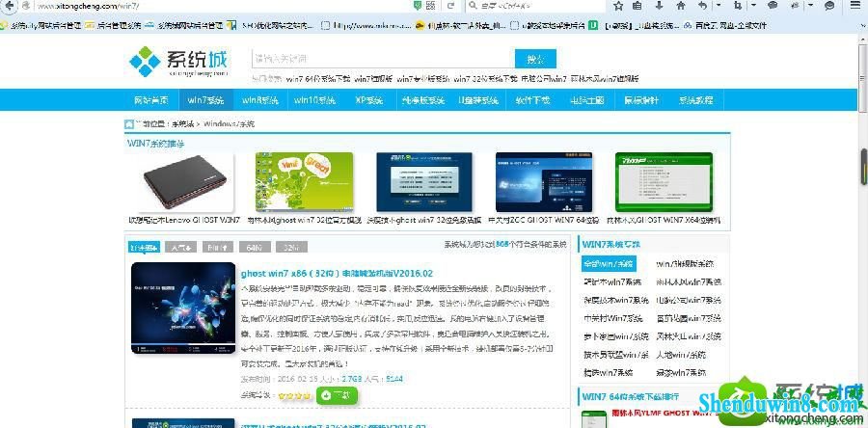Click the reload page icon in address bar
This screenshot has height=428, width=868.
pyautogui.click(x=450, y=6)
